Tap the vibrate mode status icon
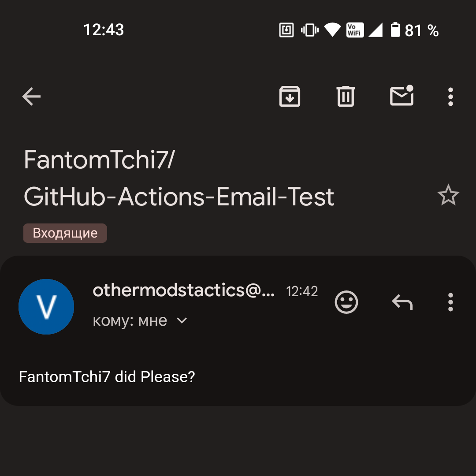The width and height of the screenshot is (476, 476). click(x=309, y=30)
